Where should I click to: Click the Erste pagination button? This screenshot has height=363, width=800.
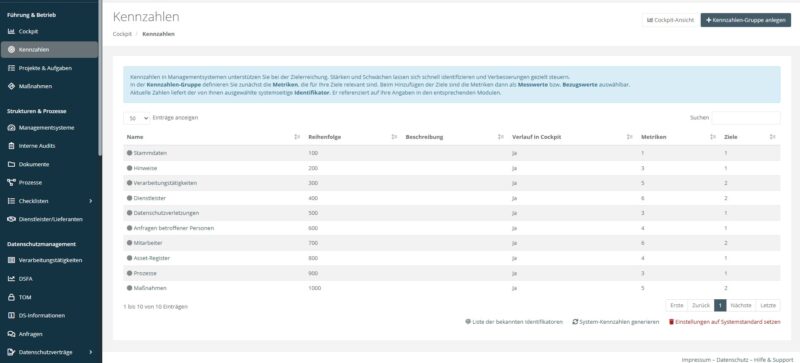[677, 305]
